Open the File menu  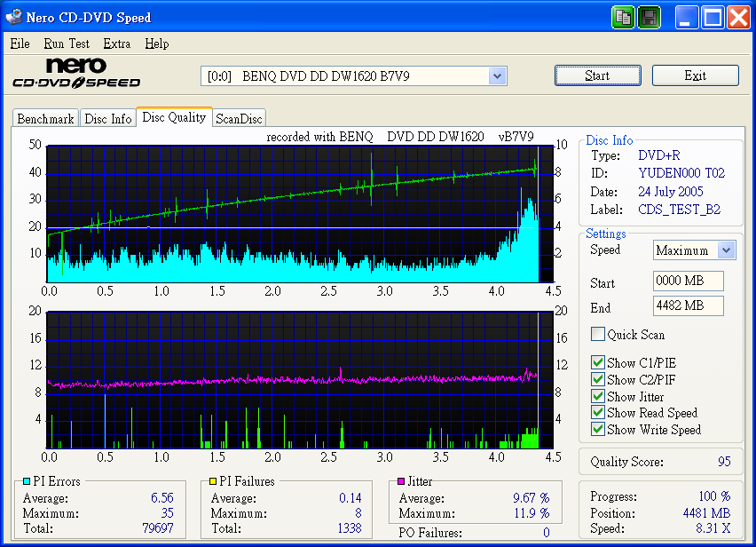20,44
